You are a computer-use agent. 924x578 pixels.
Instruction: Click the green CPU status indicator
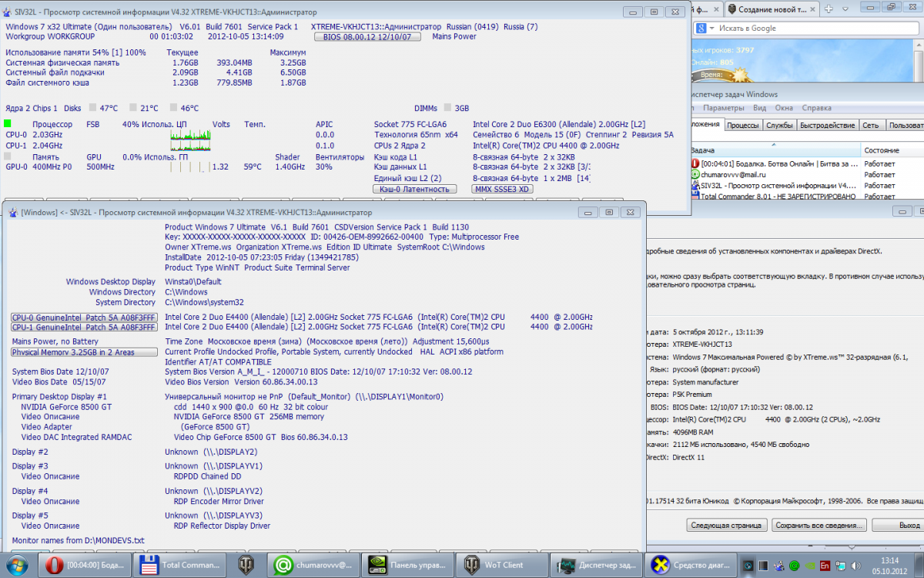(x=8, y=124)
